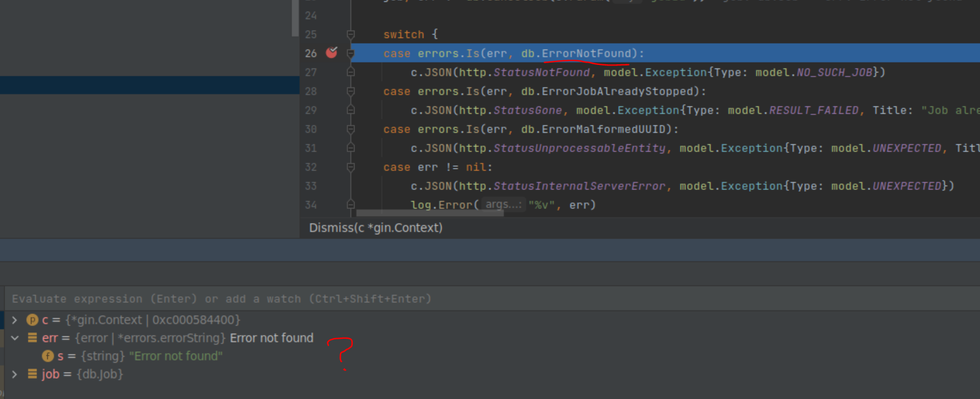Click the fold marker on line 29

[350, 110]
